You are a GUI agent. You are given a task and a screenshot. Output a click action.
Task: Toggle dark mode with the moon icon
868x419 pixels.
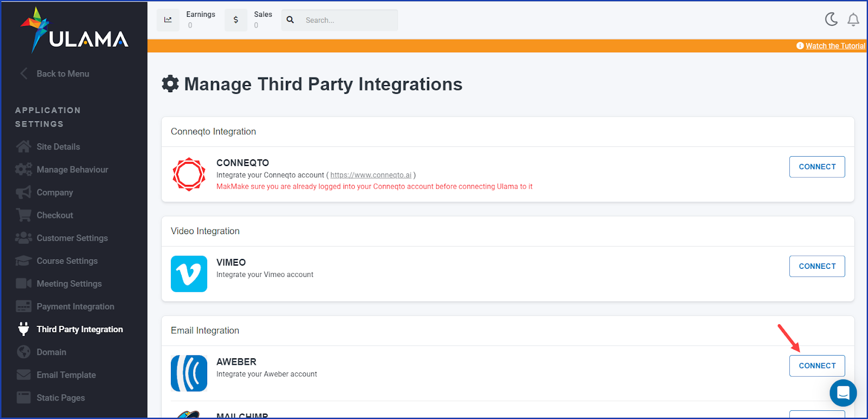click(x=831, y=20)
